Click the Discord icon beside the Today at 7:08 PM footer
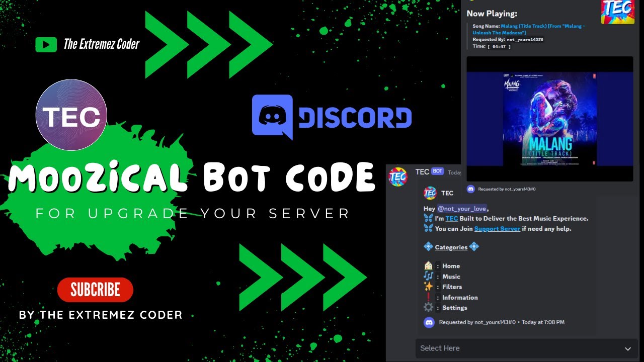Image resolution: width=644 pixels, height=362 pixels. click(x=429, y=322)
